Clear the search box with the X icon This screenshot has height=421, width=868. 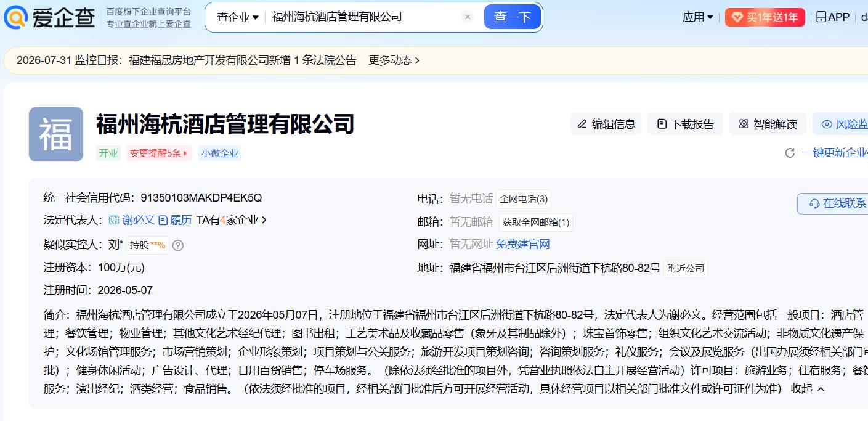click(x=468, y=17)
